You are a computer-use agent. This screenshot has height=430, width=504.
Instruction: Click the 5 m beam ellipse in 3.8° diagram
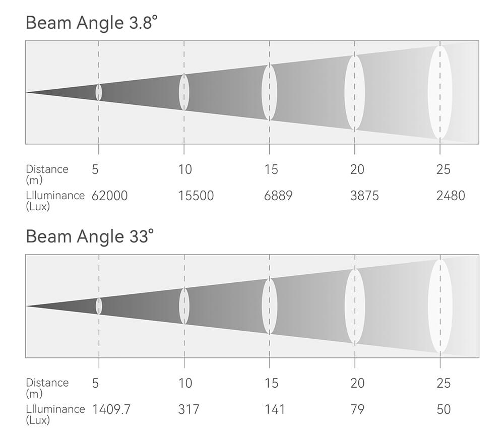[99, 92]
